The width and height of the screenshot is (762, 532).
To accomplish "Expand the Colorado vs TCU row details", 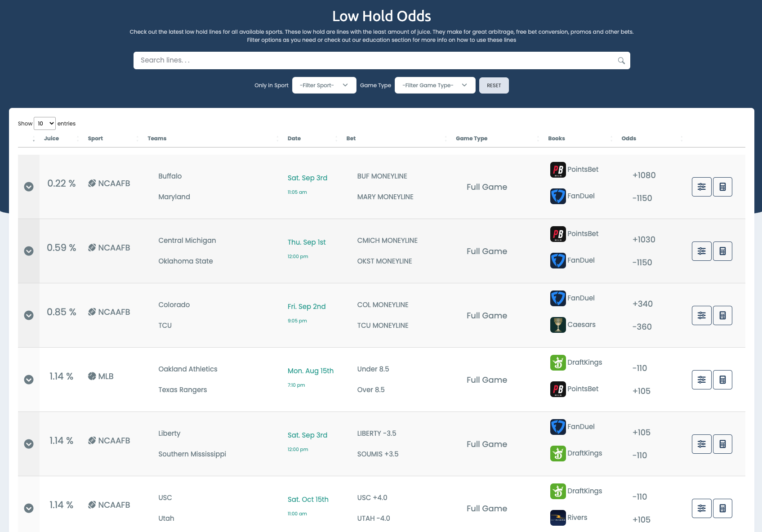I will click(29, 315).
